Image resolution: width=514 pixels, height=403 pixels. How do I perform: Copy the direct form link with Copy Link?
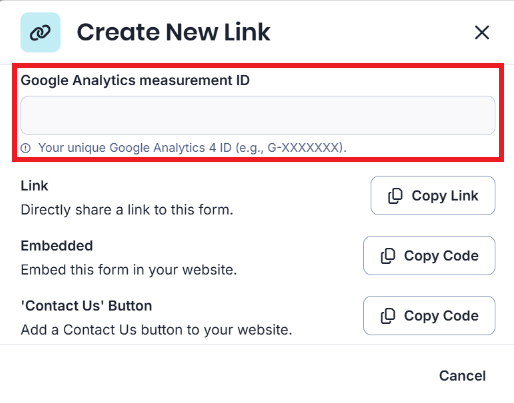[x=433, y=196]
